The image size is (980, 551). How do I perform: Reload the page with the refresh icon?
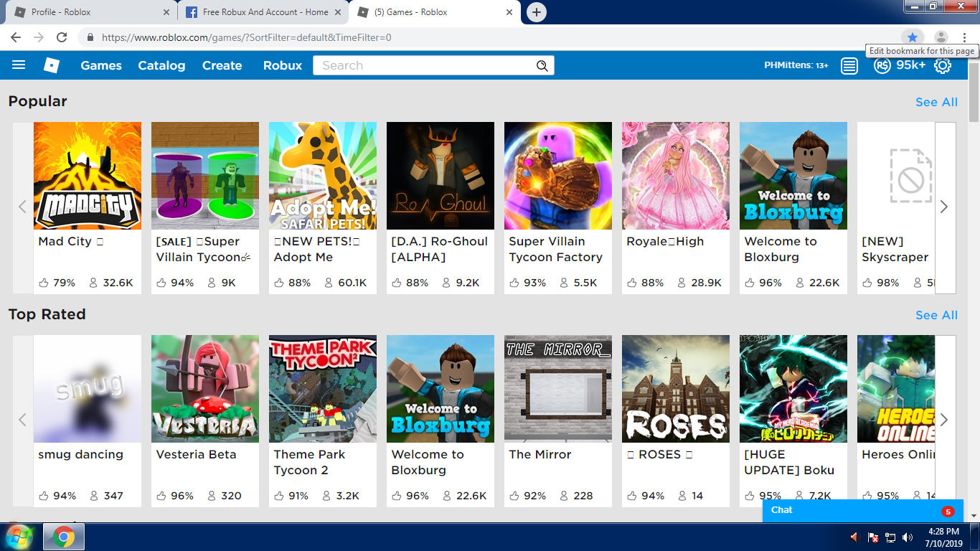point(62,37)
